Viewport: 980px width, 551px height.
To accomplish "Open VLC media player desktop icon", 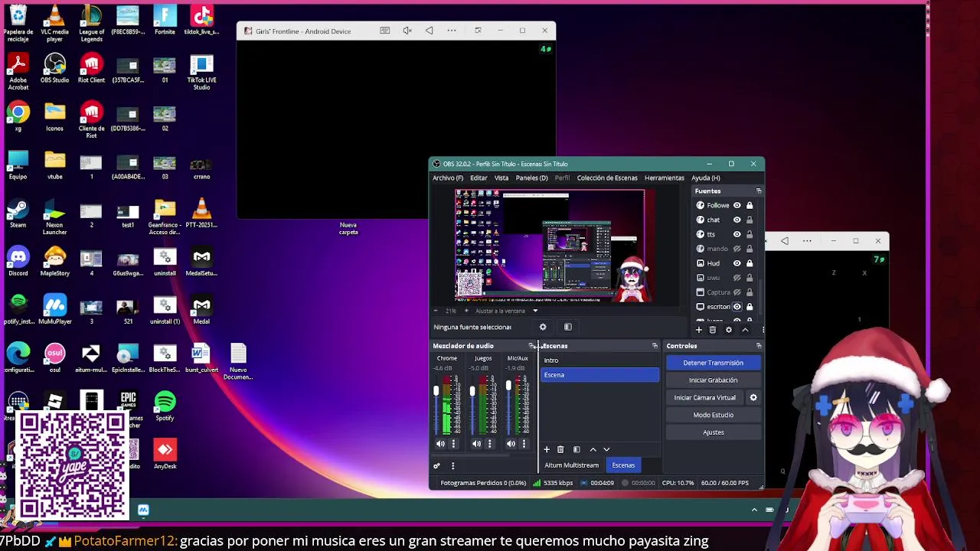I will (x=54, y=23).
